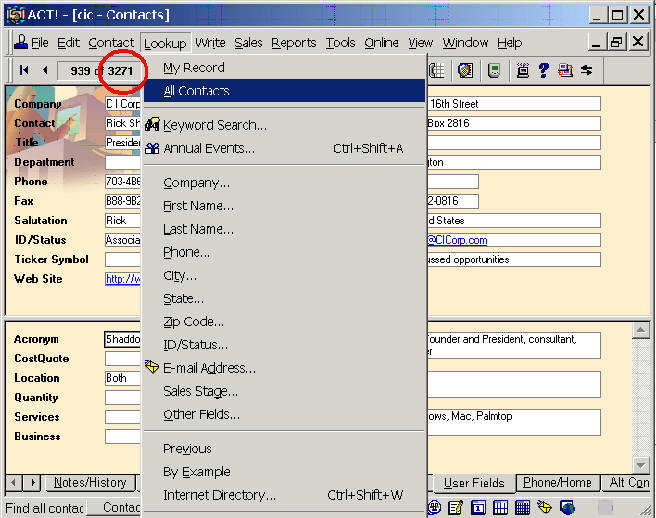
Task: Choose My Record from Lookup menu
Action: (284, 67)
